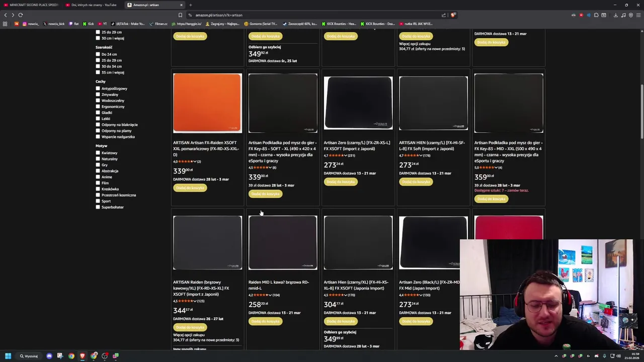Open the downloads icon in browser toolbar
The width and height of the screenshot is (644, 362).
pyautogui.click(x=615, y=15)
